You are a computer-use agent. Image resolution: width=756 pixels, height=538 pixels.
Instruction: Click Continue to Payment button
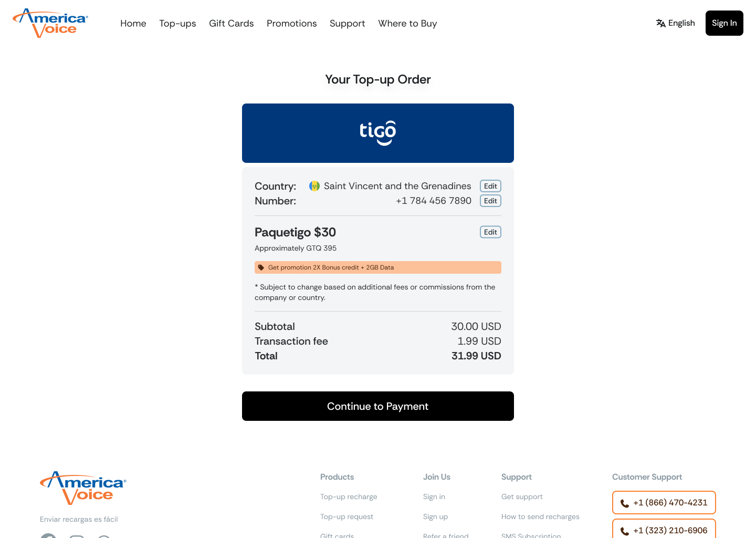click(x=378, y=406)
